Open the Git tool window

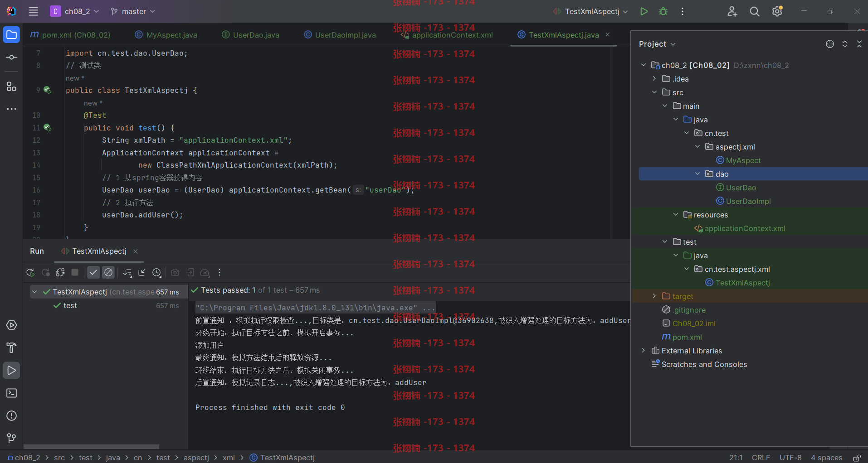[11, 438]
